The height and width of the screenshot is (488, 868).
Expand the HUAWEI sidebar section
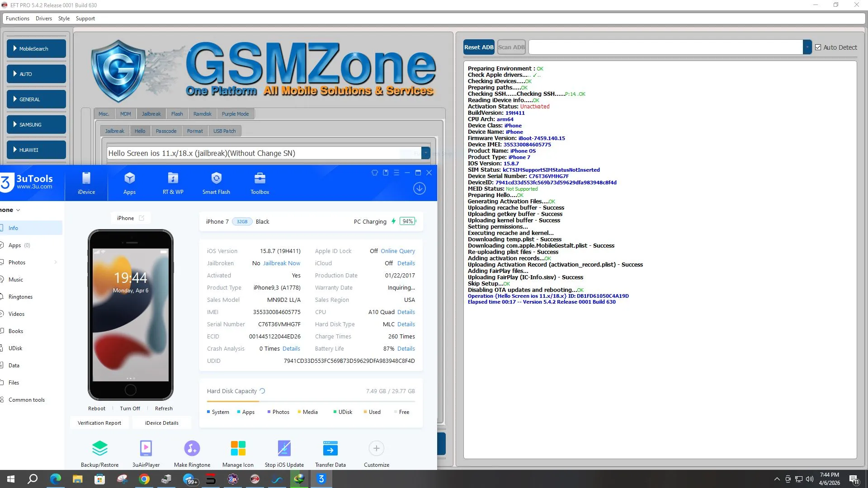click(36, 150)
